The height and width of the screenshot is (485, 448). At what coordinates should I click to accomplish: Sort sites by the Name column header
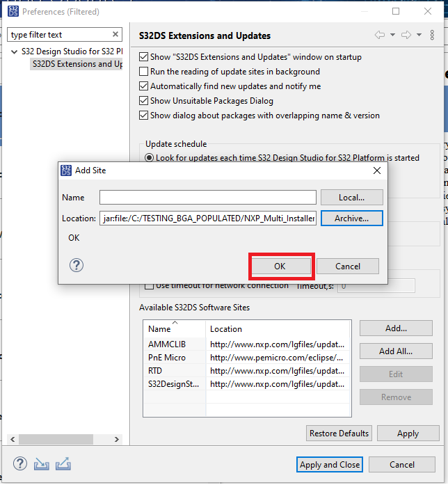tap(159, 329)
